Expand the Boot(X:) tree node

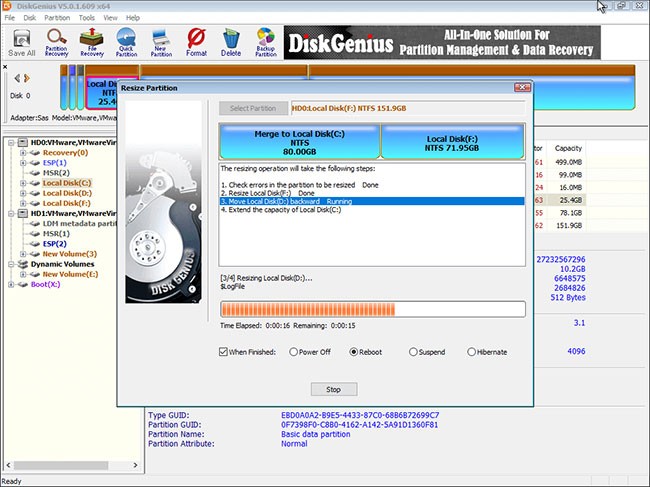tap(10, 284)
